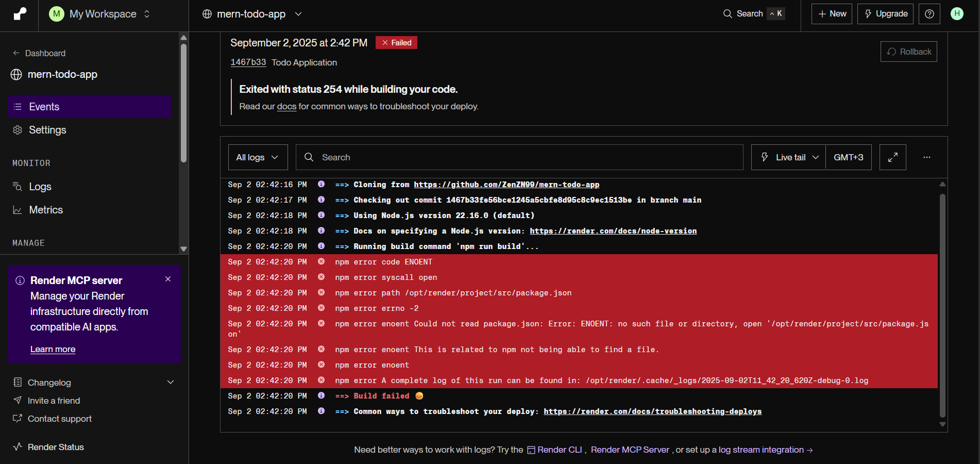
Task: Click the Failed status badge
Action: click(x=396, y=43)
